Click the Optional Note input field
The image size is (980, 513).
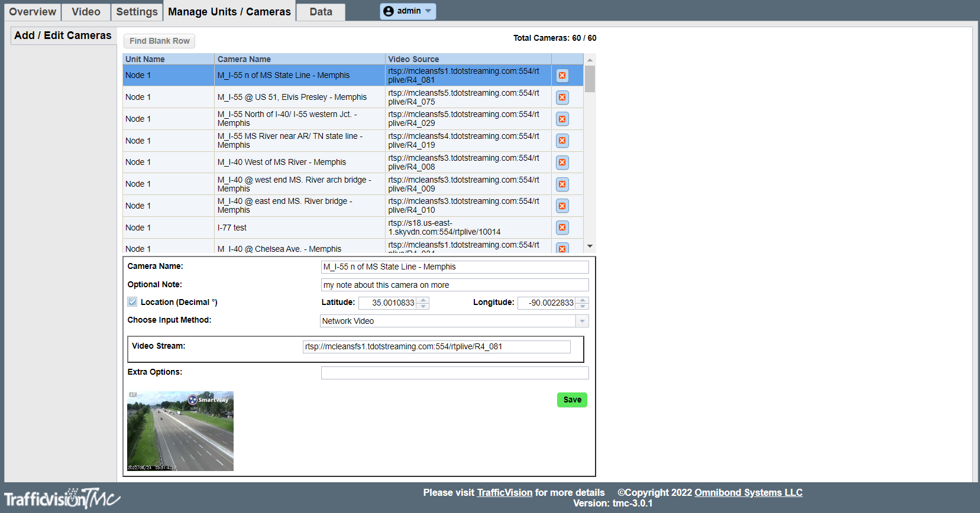pyautogui.click(x=455, y=285)
